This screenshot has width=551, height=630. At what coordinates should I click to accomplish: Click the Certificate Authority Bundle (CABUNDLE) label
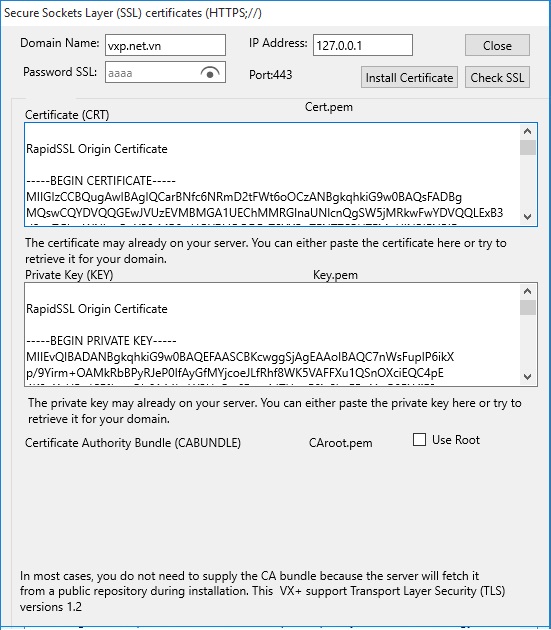[x=133, y=443]
